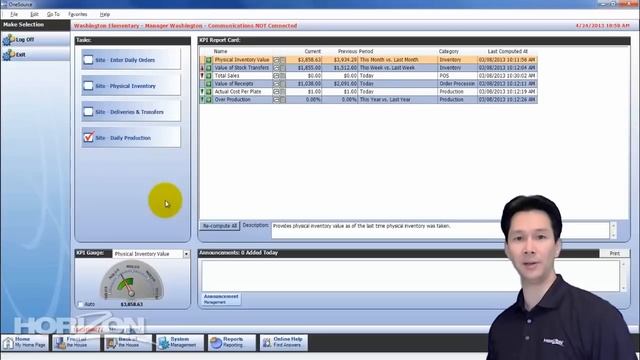Click the Exit gear icon

[8, 54]
